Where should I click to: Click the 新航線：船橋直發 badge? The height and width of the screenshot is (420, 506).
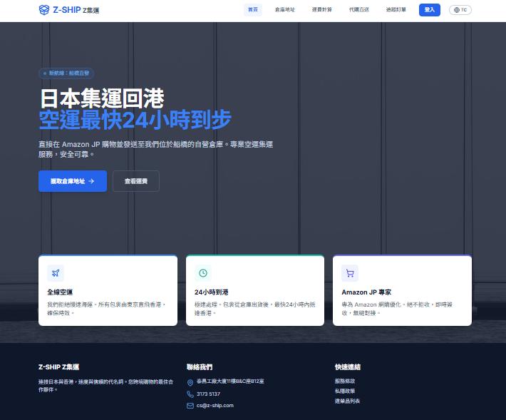(x=66, y=73)
